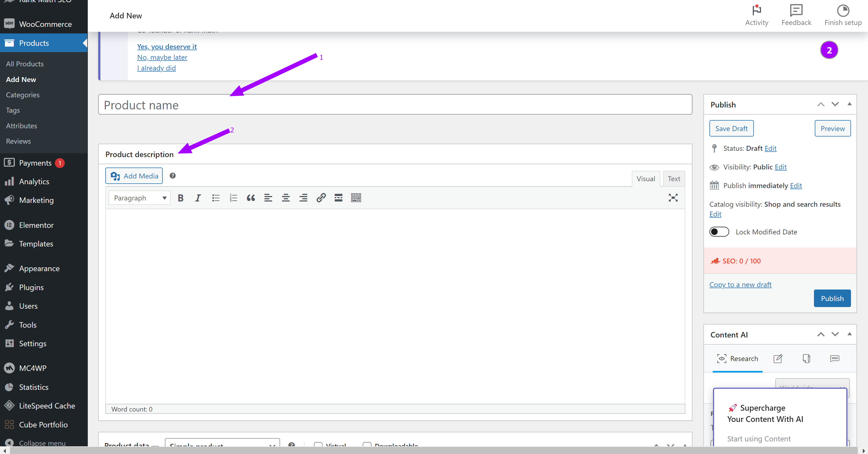Open the Cube Portfolio menu
The image size is (868, 454).
coord(44,424)
